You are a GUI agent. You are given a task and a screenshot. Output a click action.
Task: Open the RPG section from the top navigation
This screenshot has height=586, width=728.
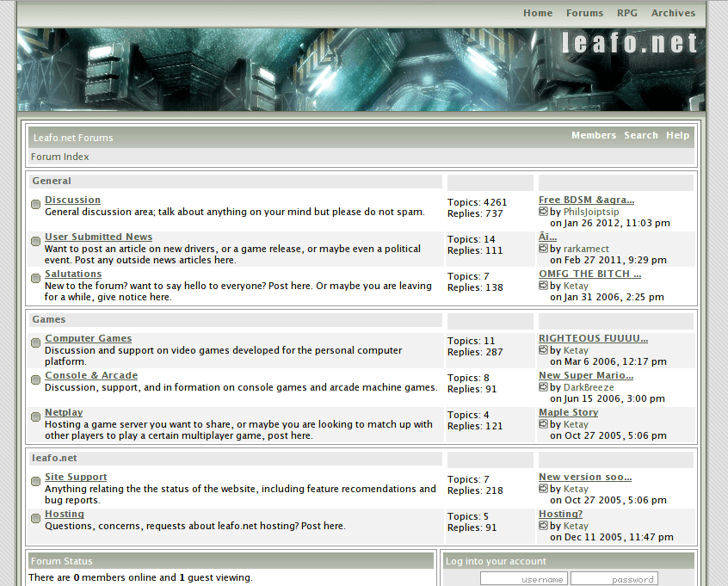pos(627,13)
